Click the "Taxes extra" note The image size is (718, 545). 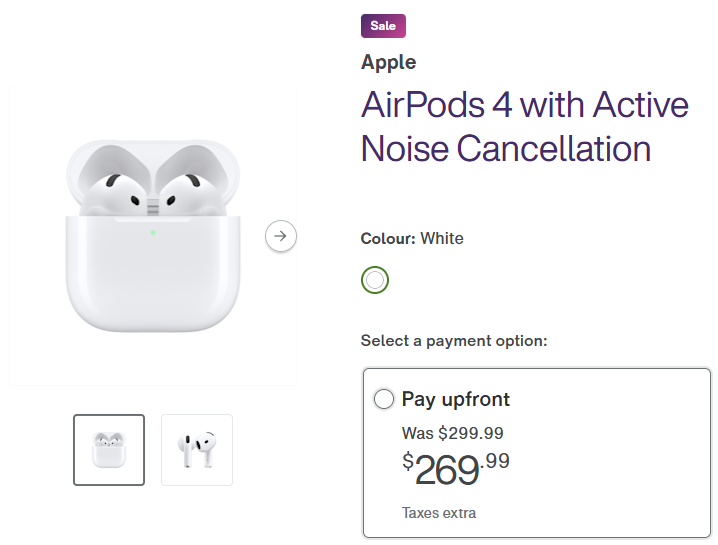[x=439, y=513]
